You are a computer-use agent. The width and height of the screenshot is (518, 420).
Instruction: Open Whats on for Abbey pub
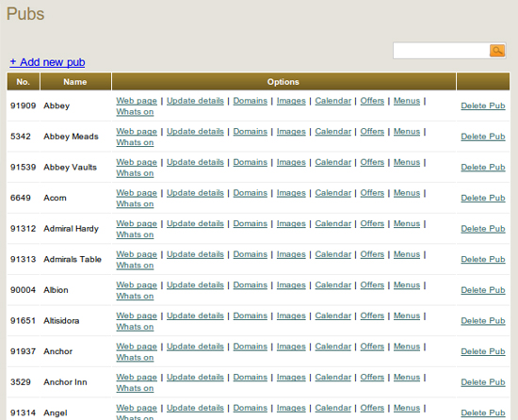click(135, 112)
